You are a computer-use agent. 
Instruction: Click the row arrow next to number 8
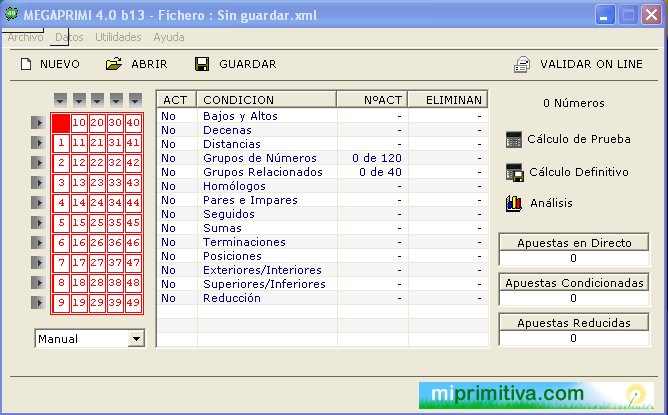tap(38, 282)
